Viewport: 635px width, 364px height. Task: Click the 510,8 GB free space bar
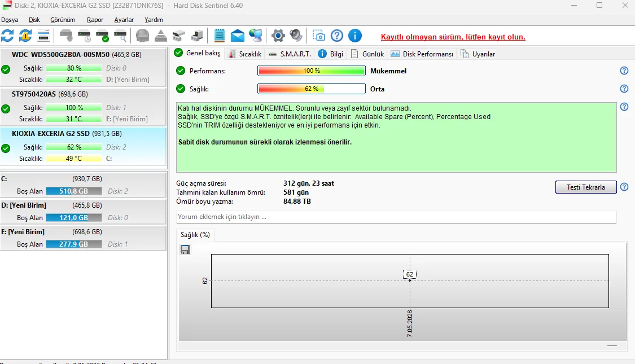pos(74,191)
